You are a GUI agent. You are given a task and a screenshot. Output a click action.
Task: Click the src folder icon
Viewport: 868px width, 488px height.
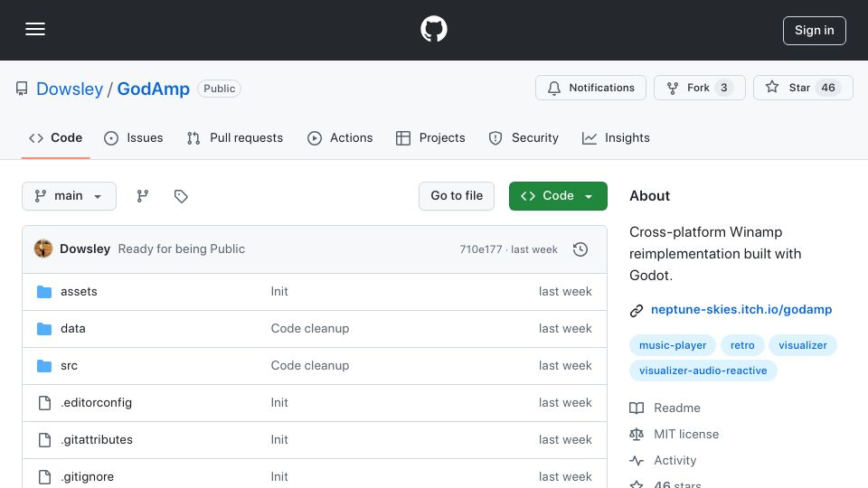44,366
